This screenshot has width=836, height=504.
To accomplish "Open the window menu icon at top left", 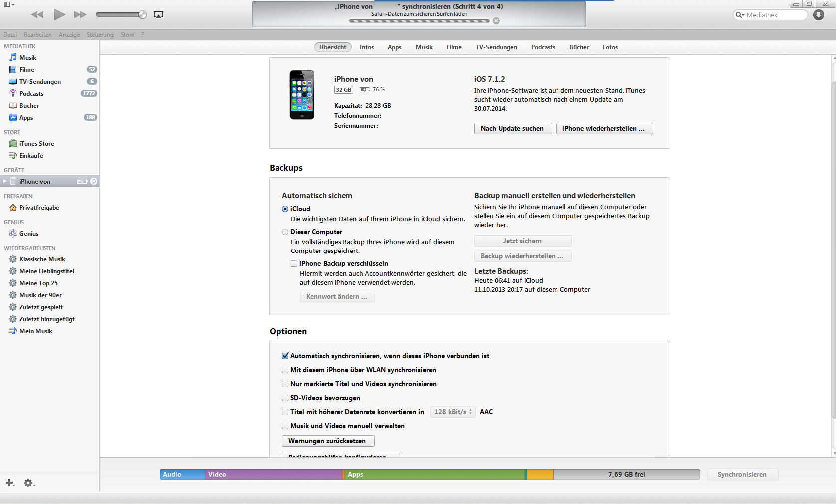I will point(9,4).
